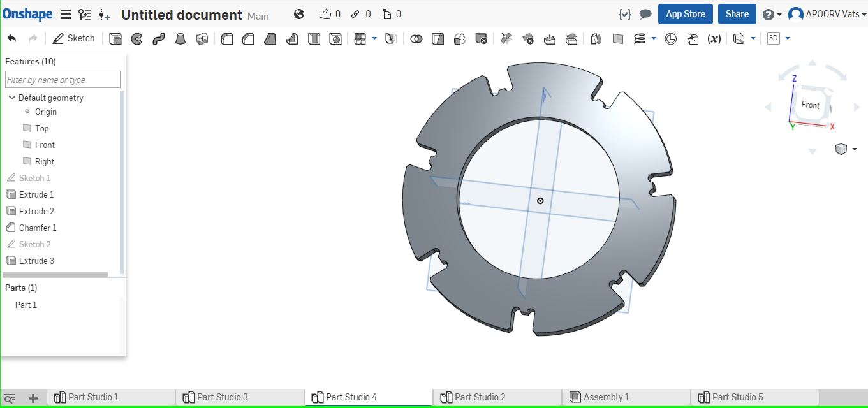Select the Top plane in feature list
Screen dimensions: 868x408
coord(42,128)
